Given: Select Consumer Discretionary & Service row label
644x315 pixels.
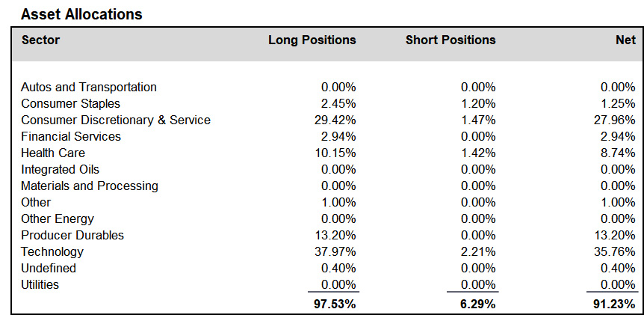Looking at the screenshot, I should (116, 120).
